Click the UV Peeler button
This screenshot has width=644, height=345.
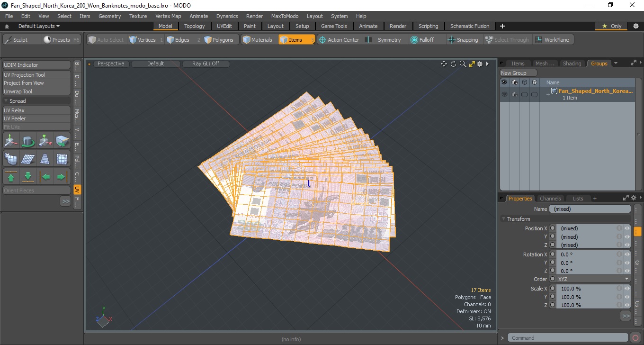(x=37, y=118)
